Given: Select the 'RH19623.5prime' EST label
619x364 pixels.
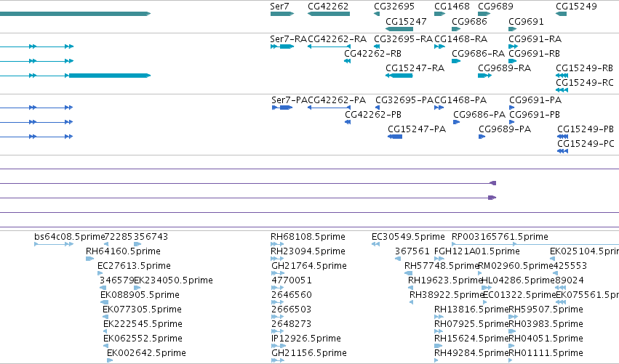Looking at the screenshot, I should [445, 280].
